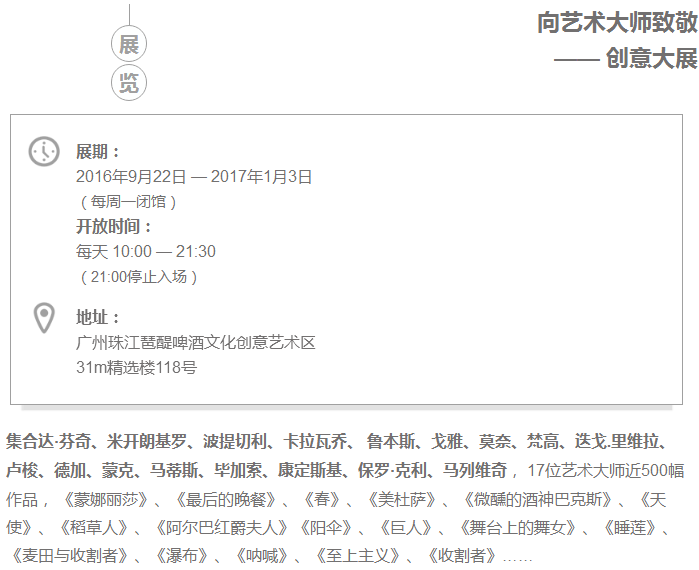Viewport: 699px width, 570px height.
Task: Click the address line 31m精选楼118号
Action: tap(136, 368)
